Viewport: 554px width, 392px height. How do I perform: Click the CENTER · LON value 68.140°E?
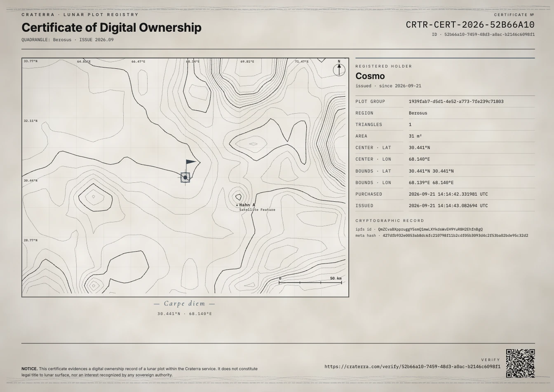point(419,159)
